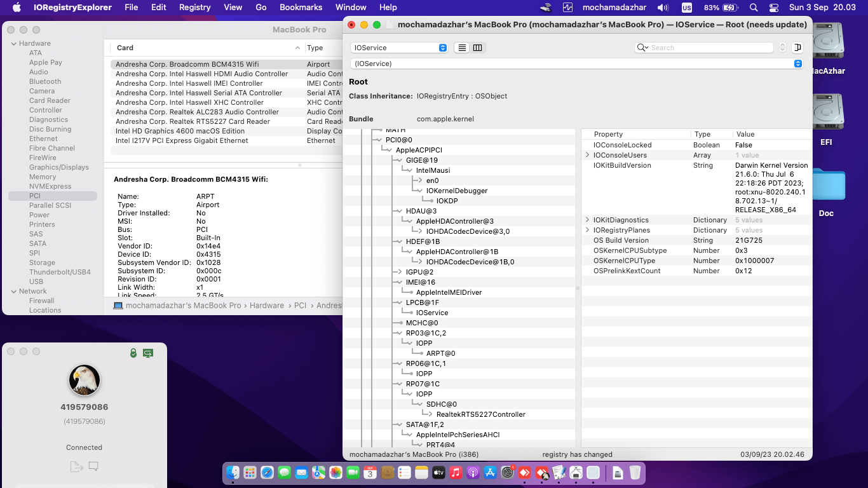Click the chat icon under Connected

pos(93,466)
